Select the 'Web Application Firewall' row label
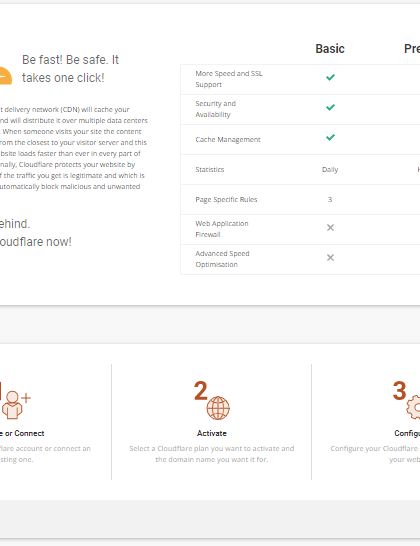This screenshot has height=546, width=420. click(x=222, y=229)
